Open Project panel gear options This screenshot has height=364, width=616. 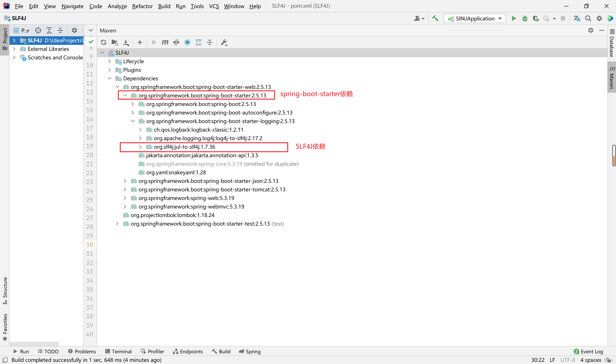pos(74,30)
